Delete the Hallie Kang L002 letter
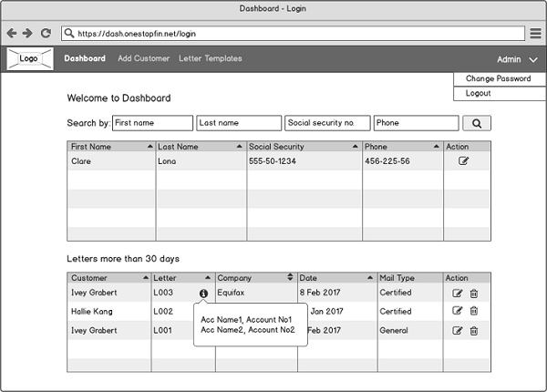 click(x=474, y=312)
